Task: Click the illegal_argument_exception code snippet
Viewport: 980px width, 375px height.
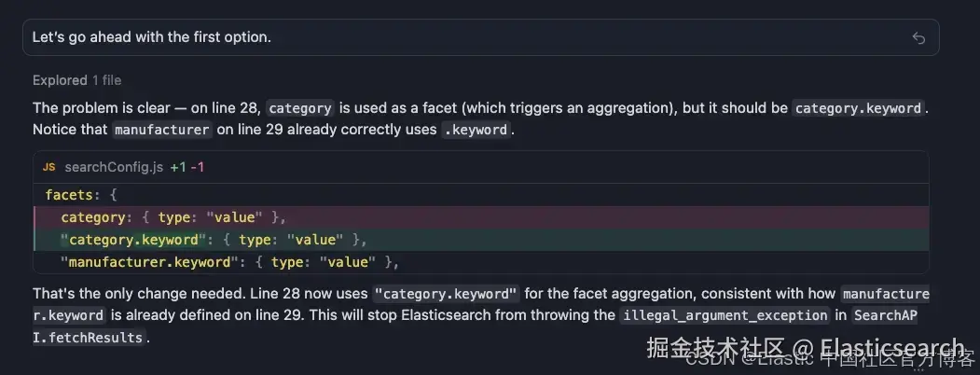Action: [x=725, y=315]
